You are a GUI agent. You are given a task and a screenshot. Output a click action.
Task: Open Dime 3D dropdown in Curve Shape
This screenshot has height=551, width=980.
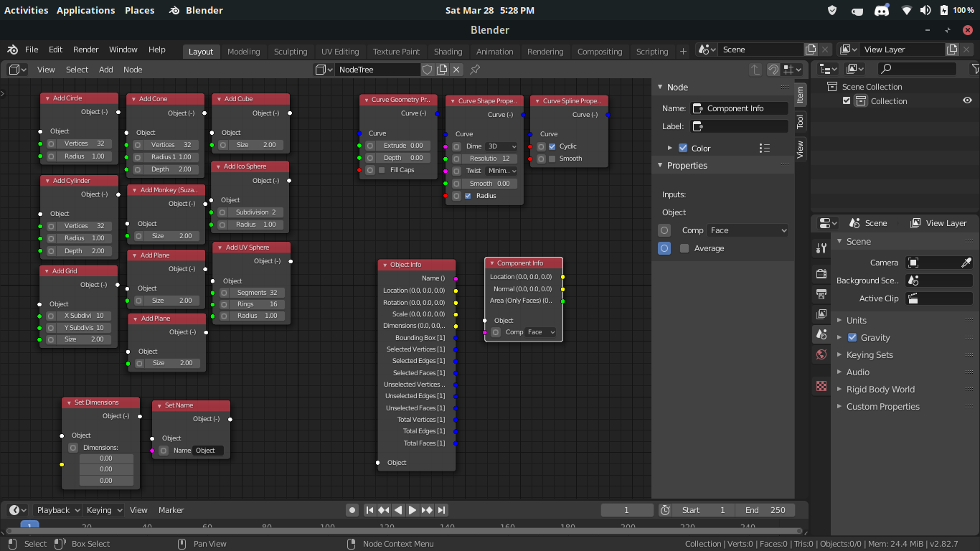click(x=501, y=146)
